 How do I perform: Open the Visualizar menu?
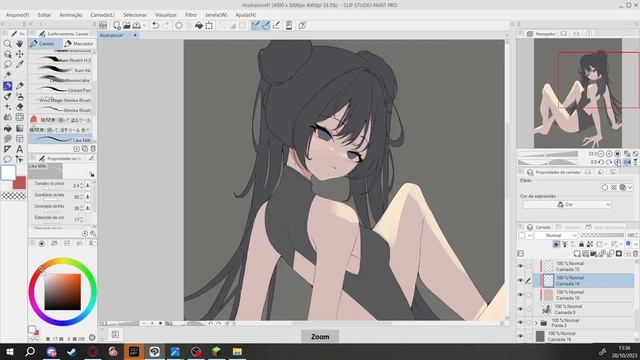[x=166, y=15]
